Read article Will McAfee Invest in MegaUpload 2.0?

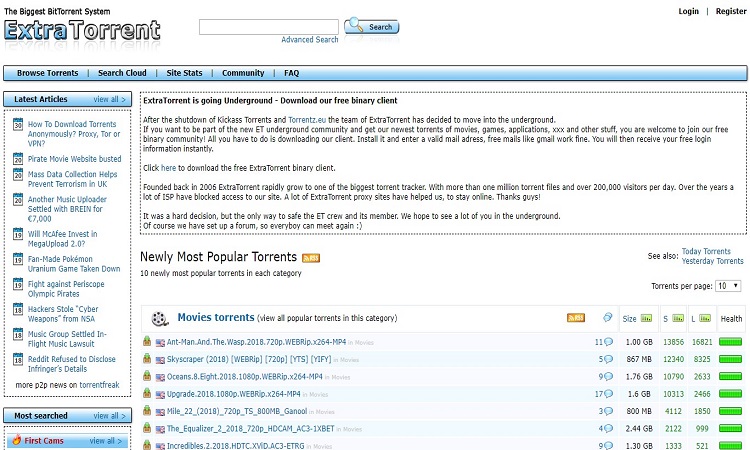pos(62,239)
